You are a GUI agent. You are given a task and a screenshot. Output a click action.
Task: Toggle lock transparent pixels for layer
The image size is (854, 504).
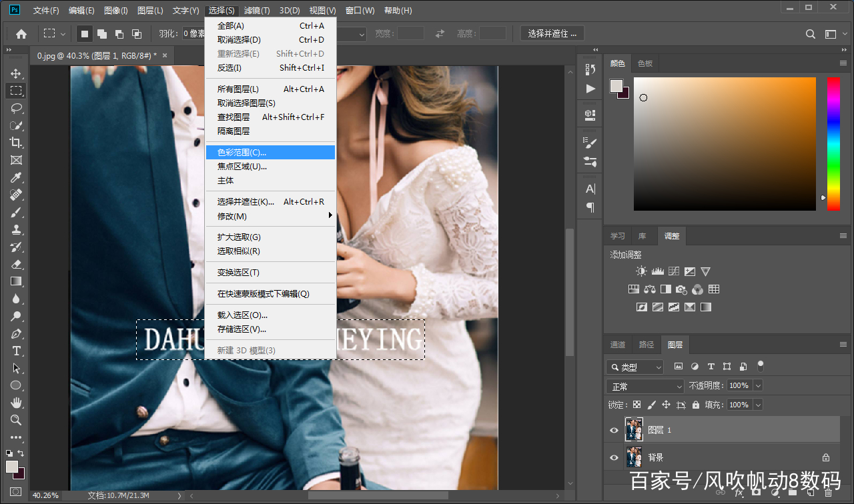(636, 405)
